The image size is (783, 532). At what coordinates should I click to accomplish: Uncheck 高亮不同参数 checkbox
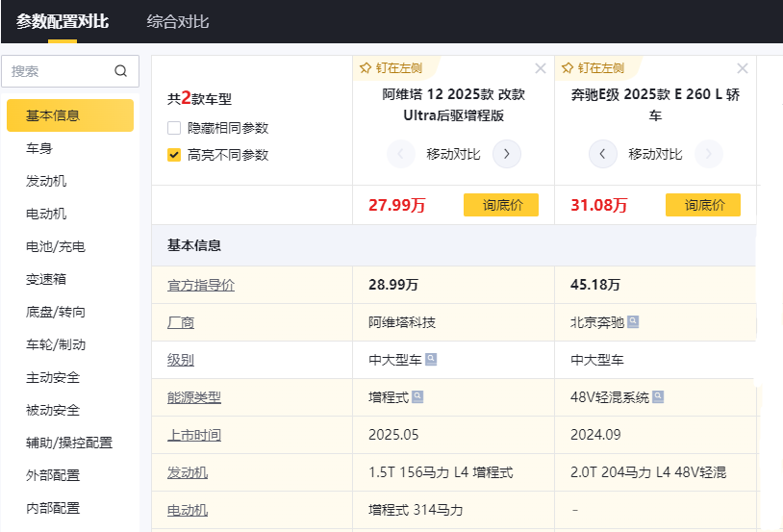point(174,155)
